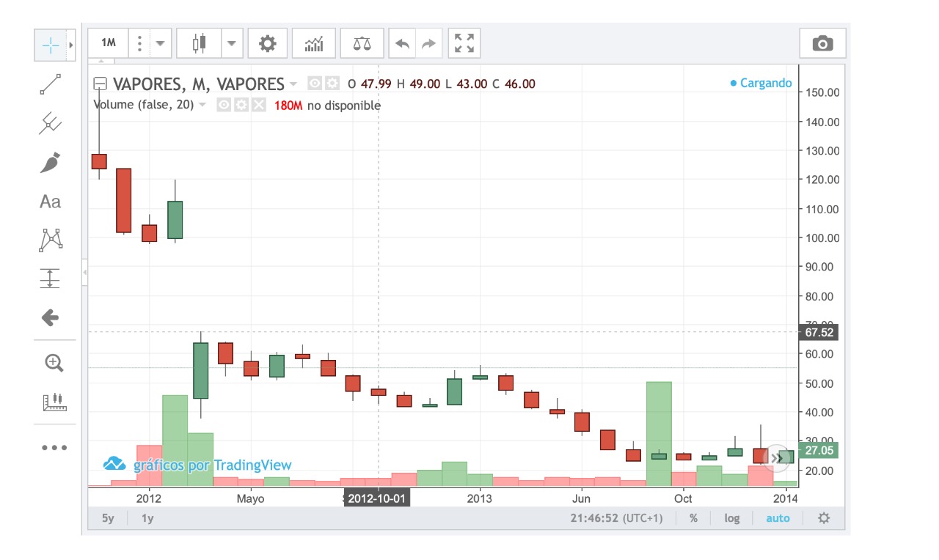939x560 pixels.
Task: Open Volume indicator settings gear in legend
Action: (241, 105)
